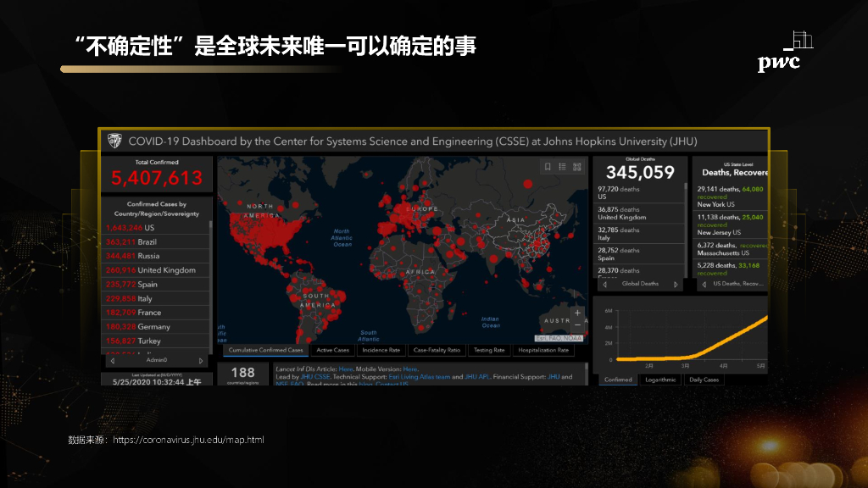The width and height of the screenshot is (868, 488).
Task: Select United Kingdom row with 260,916 cases
Action: click(156, 270)
